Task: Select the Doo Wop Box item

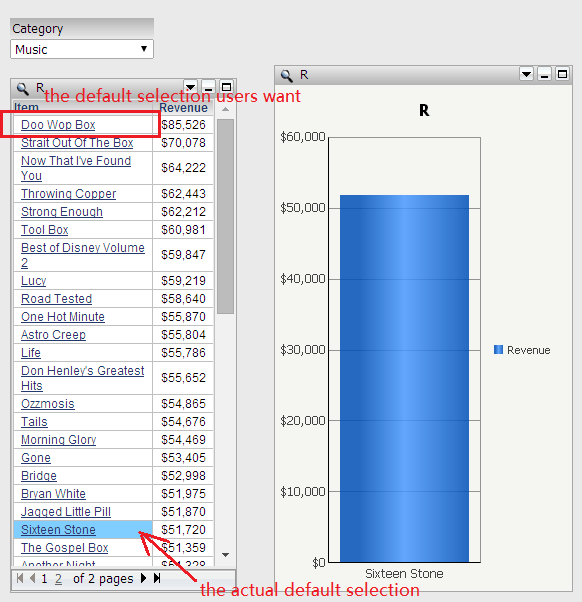Action: click(x=58, y=125)
